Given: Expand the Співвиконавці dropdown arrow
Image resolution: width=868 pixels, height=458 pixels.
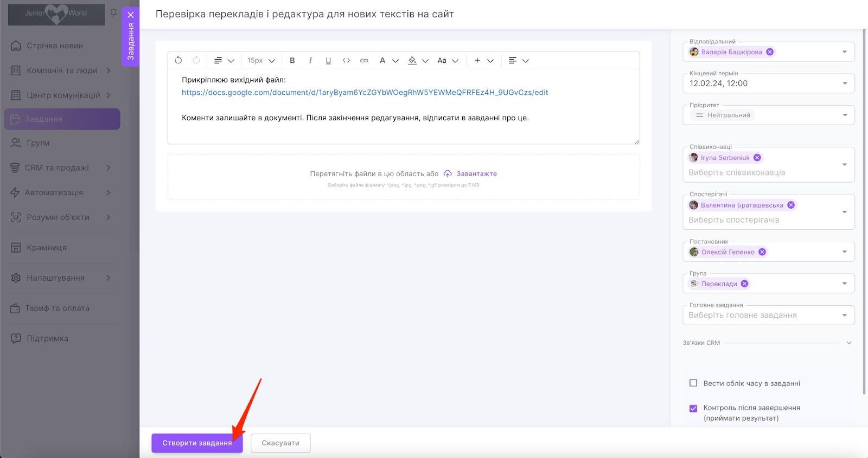Looking at the screenshot, I should [x=845, y=165].
